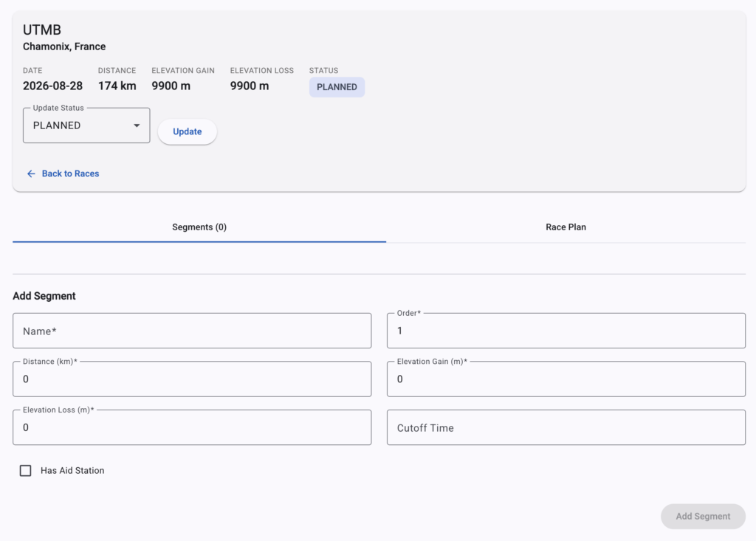Click the Has Aid Station label text
Viewport: 756px width, 541px height.
click(72, 471)
